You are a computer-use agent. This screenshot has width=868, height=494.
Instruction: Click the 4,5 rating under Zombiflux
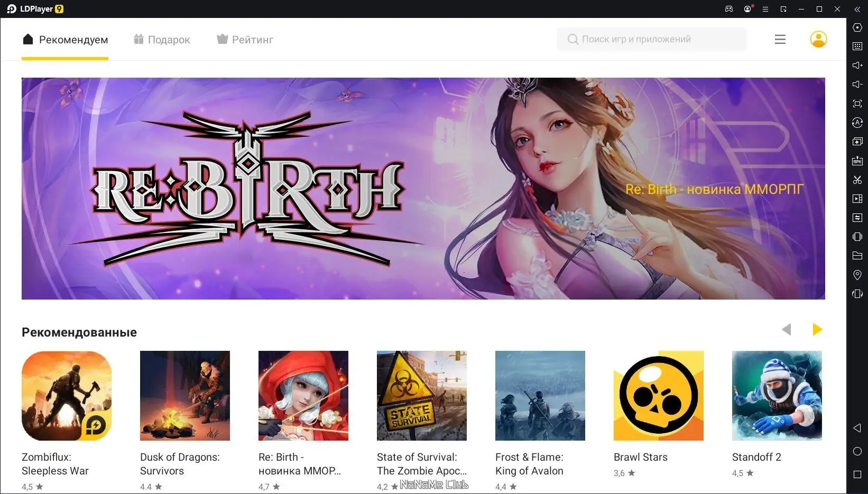[x=32, y=487]
